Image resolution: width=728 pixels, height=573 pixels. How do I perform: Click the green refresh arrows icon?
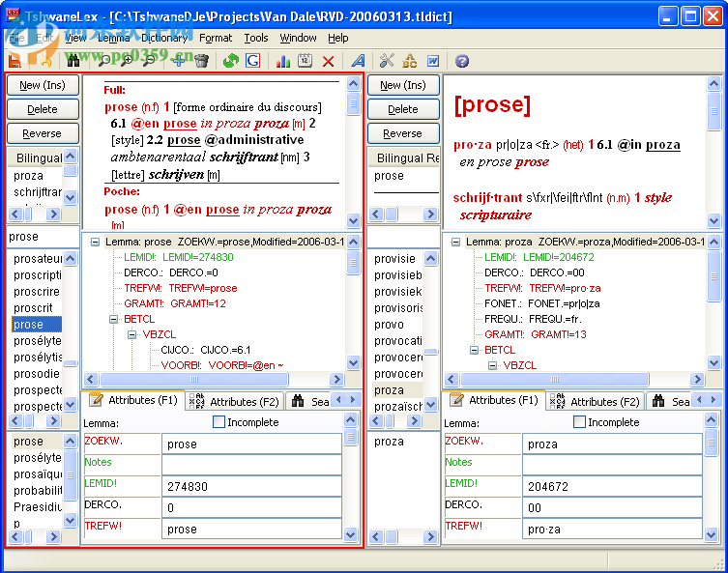coord(230,61)
